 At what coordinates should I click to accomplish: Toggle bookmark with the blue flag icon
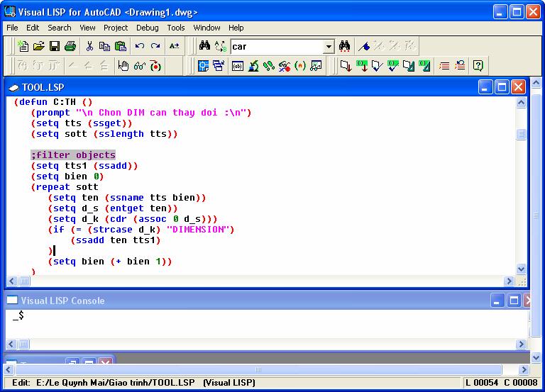click(x=364, y=46)
